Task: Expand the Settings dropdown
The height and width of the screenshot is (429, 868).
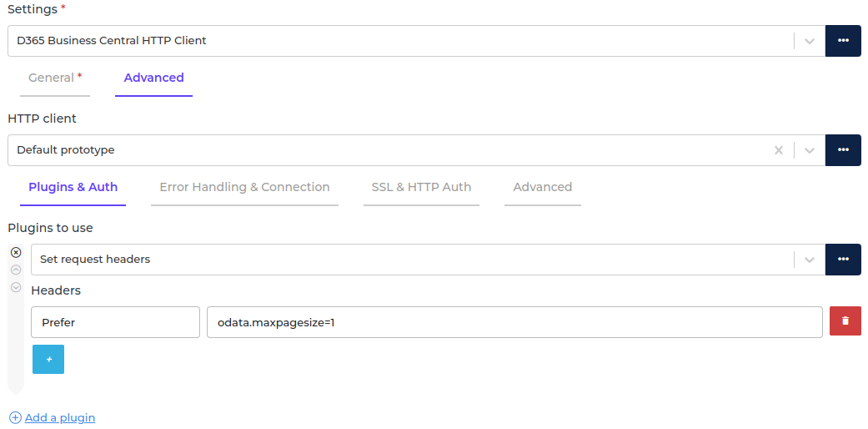Action: pyautogui.click(x=809, y=41)
